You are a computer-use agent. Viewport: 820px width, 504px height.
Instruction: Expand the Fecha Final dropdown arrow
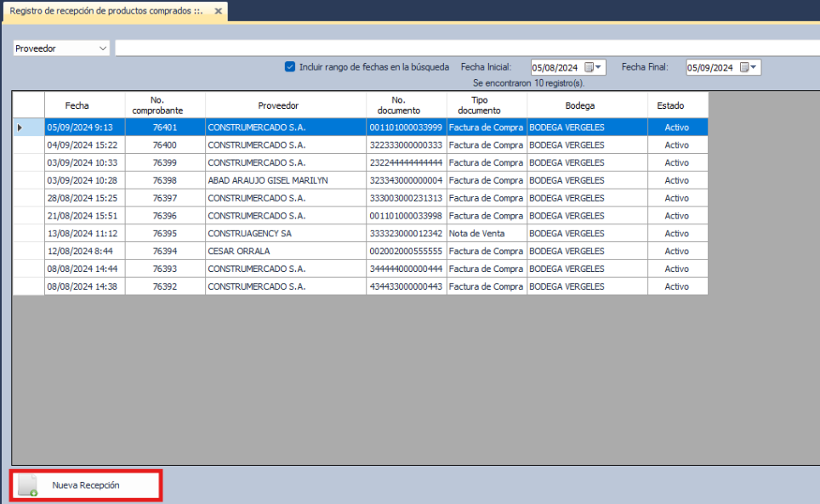[x=755, y=68]
